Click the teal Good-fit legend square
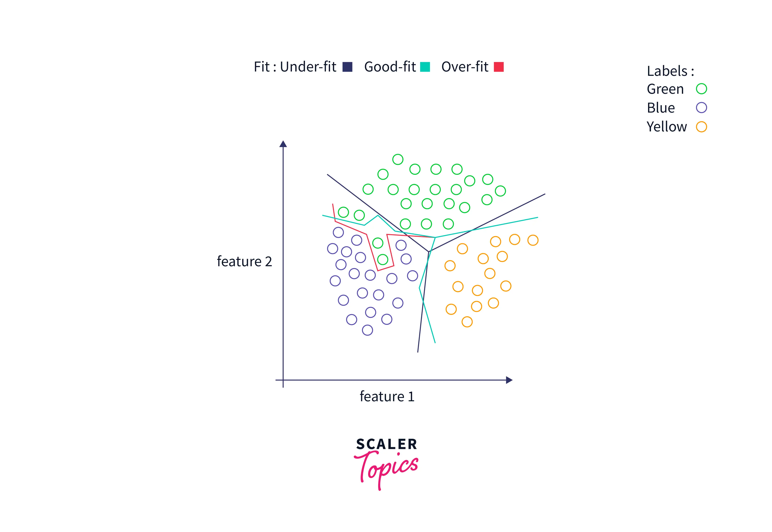772x532 pixels. pos(425,67)
